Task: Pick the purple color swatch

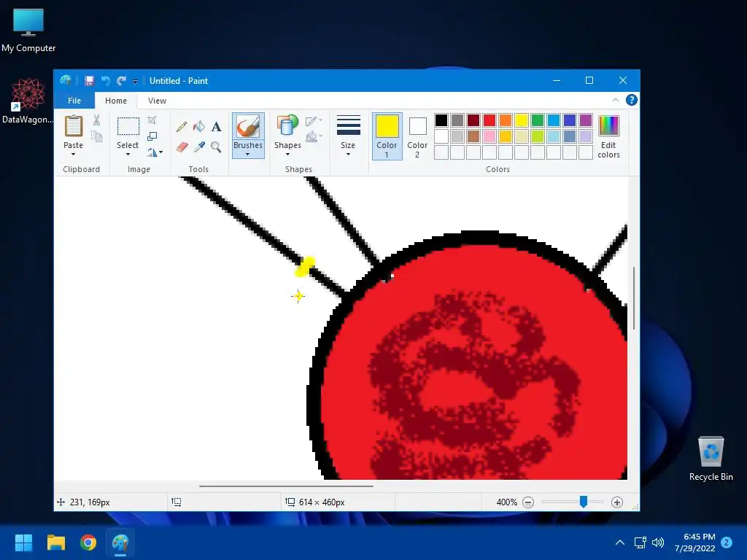Action: [x=586, y=120]
